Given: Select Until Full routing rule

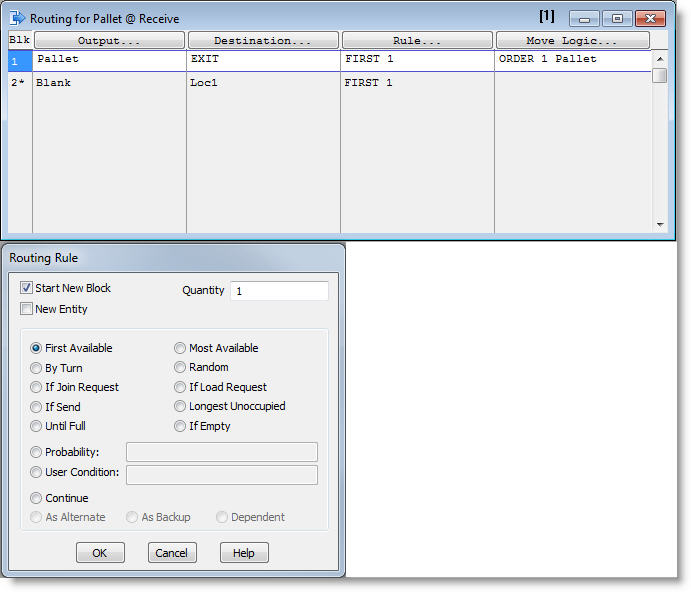Looking at the screenshot, I should coord(36,426).
